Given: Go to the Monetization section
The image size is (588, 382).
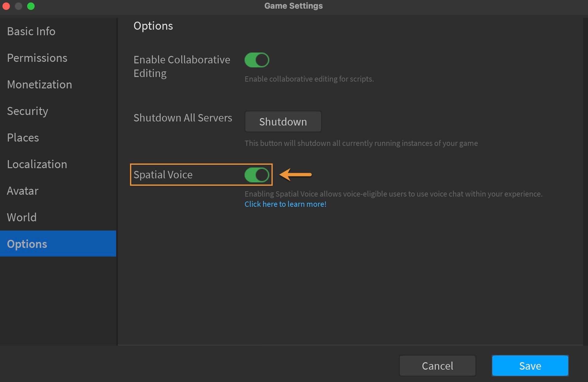Looking at the screenshot, I should click(40, 85).
